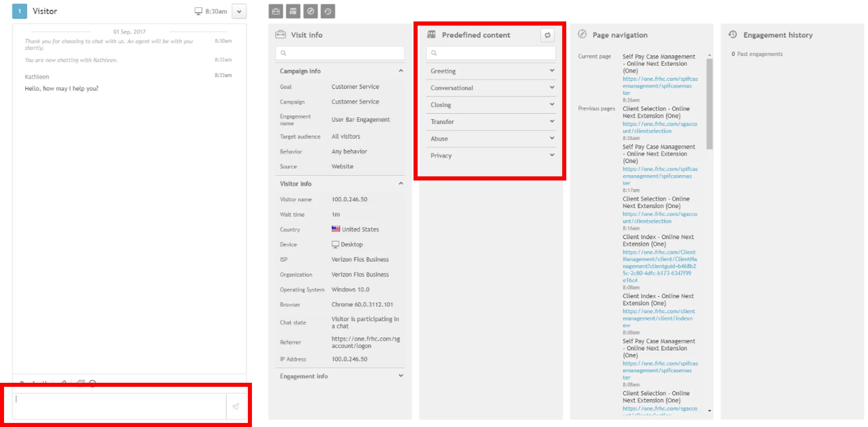Open the visitor chat options dropdown arrow
The height and width of the screenshot is (427, 868).
coord(239,11)
